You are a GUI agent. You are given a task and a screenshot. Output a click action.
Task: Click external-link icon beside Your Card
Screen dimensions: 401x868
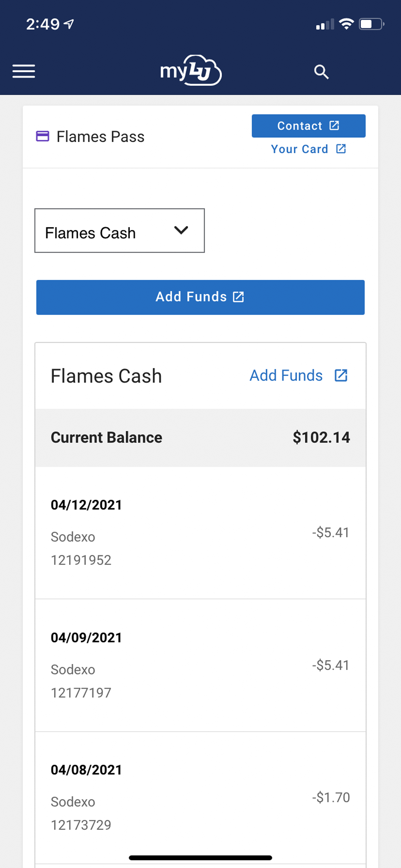[x=341, y=149]
